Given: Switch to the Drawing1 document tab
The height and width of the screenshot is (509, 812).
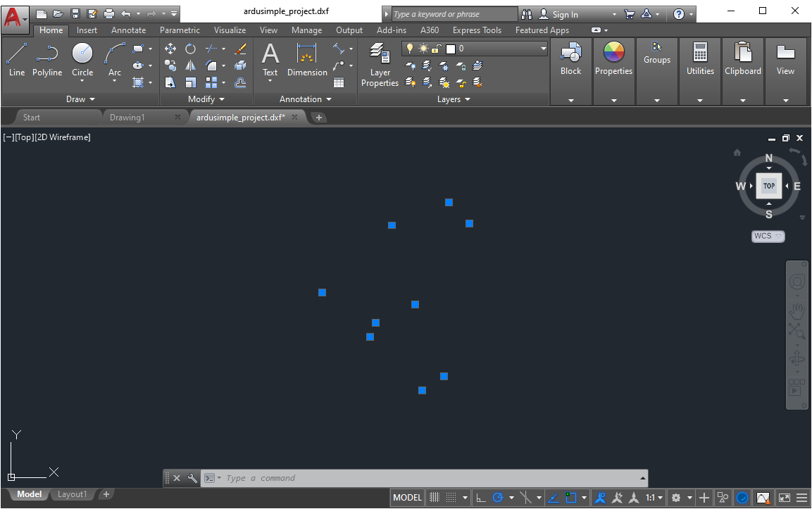Looking at the screenshot, I should pyautogui.click(x=127, y=118).
